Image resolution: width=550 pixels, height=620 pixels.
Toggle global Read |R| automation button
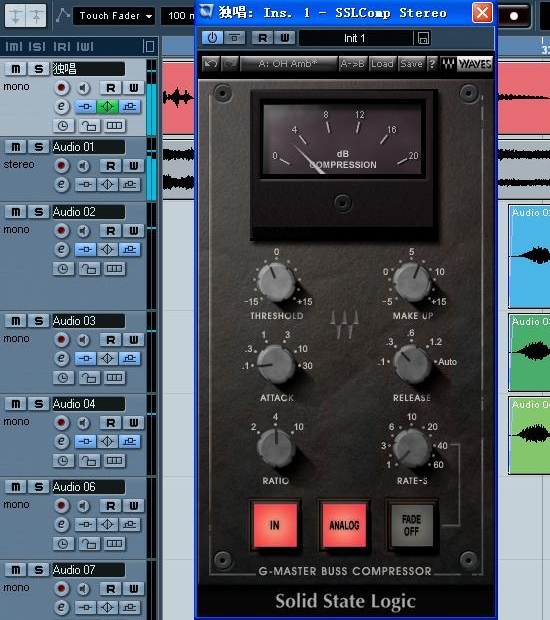(62, 47)
